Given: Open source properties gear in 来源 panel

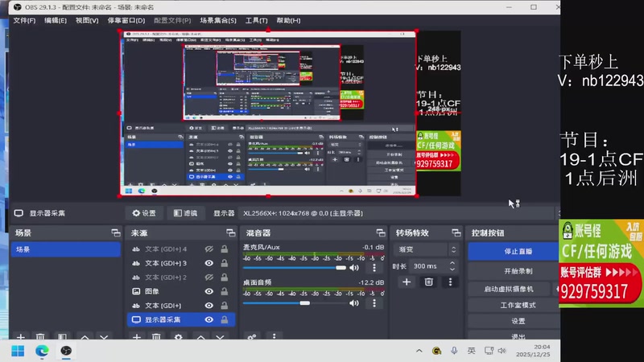Looking at the screenshot, I should pos(178,337).
